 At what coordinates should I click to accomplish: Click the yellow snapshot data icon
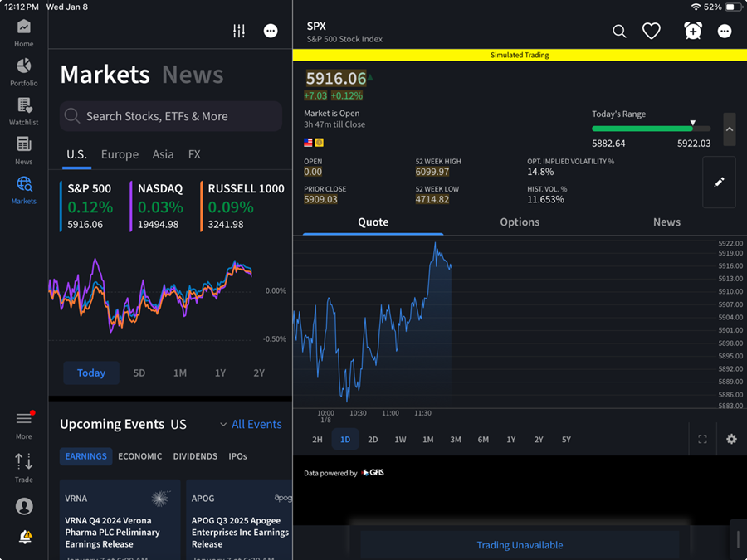(320, 143)
